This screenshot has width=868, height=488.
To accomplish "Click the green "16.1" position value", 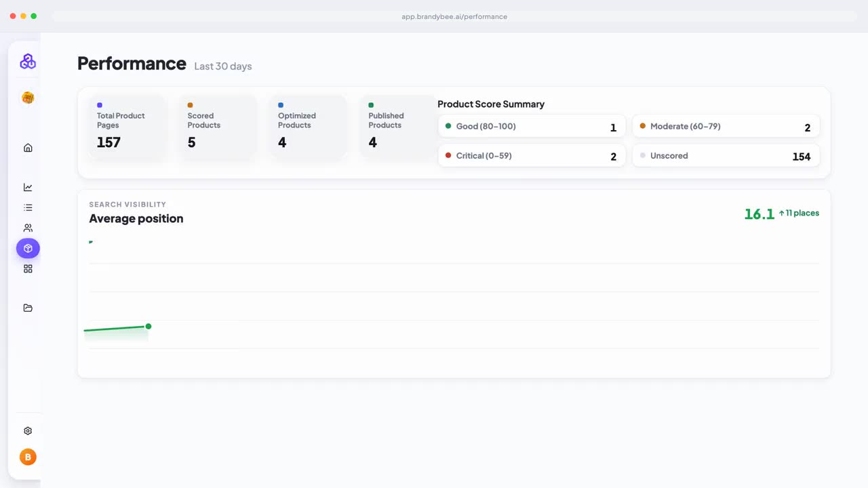I will 759,214.
